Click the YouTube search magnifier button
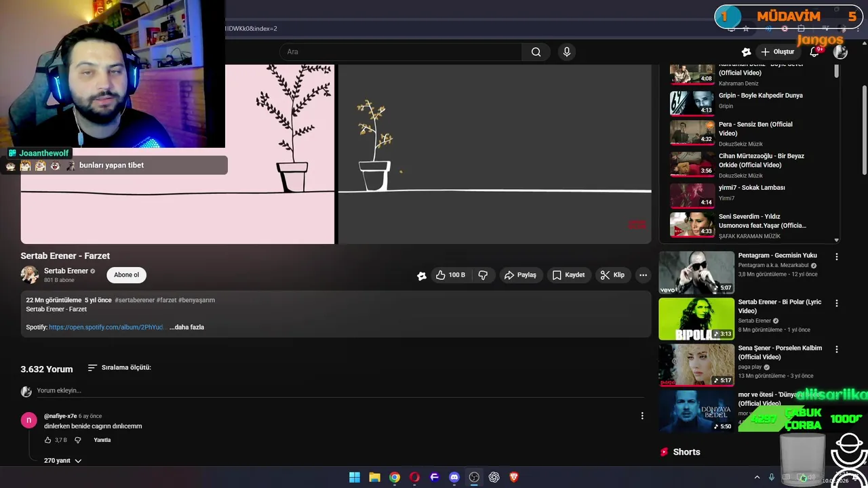The width and height of the screenshot is (868, 488). tap(536, 52)
